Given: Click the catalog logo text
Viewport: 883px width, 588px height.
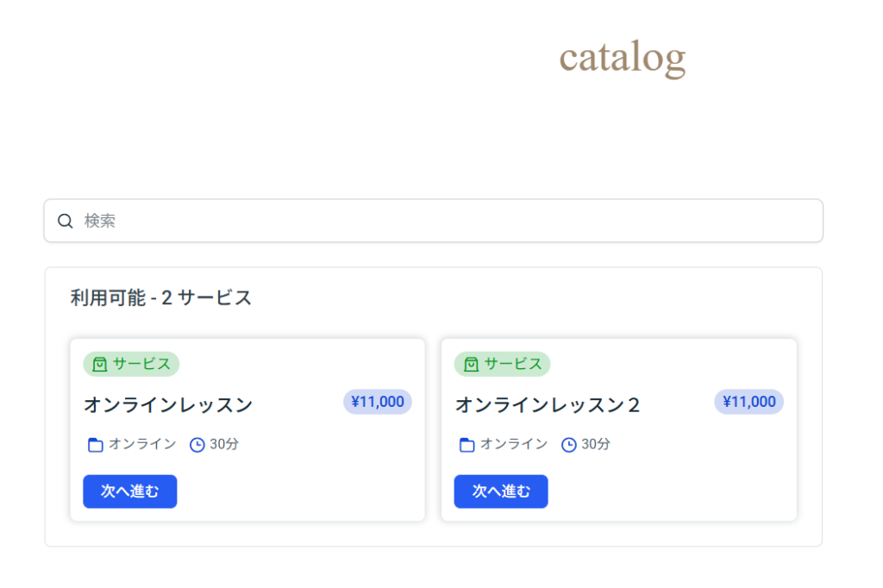Looking at the screenshot, I should 622,57.
